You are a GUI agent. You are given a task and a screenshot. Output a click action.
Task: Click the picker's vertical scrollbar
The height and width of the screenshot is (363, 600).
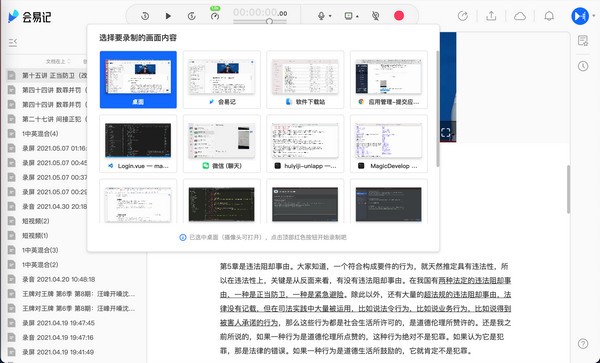[437, 109]
